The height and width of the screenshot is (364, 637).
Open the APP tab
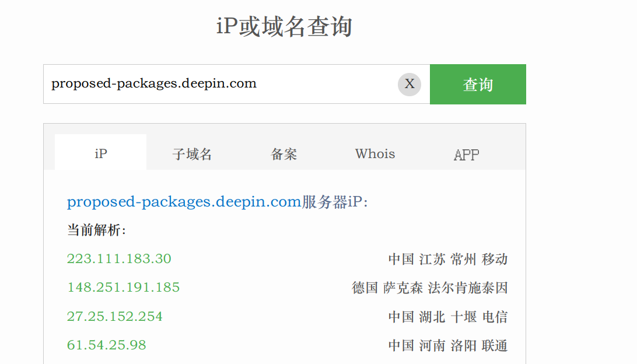pyautogui.click(x=467, y=154)
